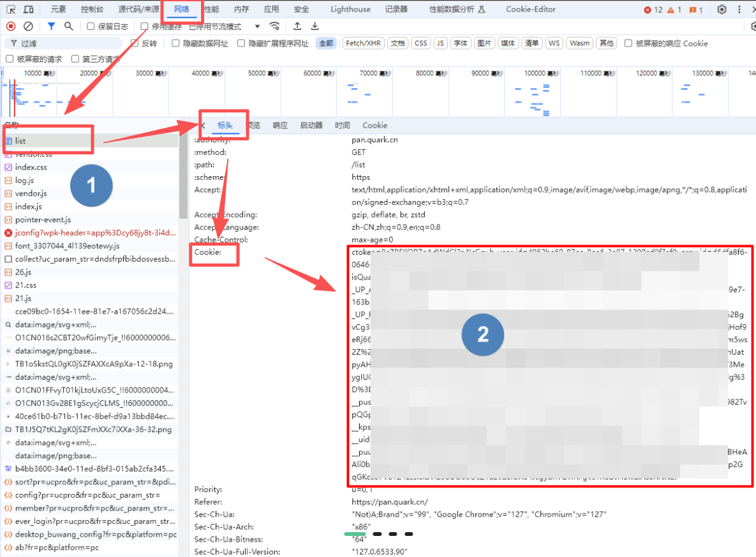Image resolution: width=756 pixels, height=557 pixels.
Task: Click the export HAR download icon
Action: 315,26
